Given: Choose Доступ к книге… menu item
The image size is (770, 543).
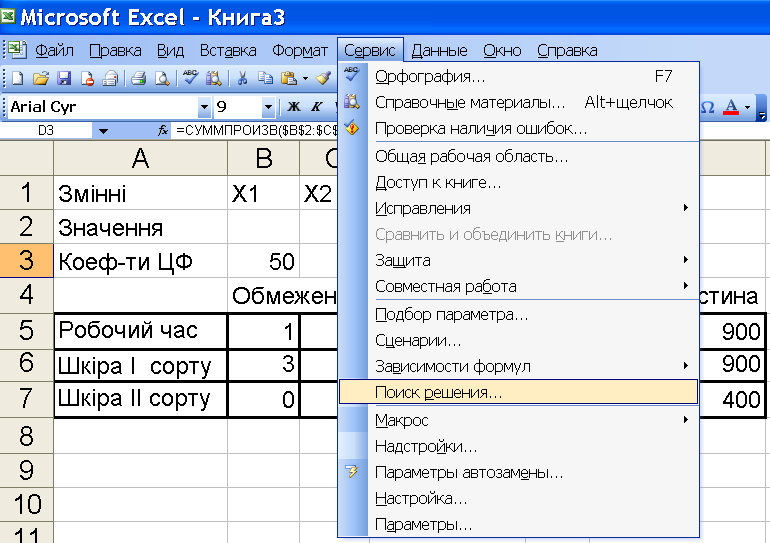Looking at the screenshot, I should click(519, 182).
